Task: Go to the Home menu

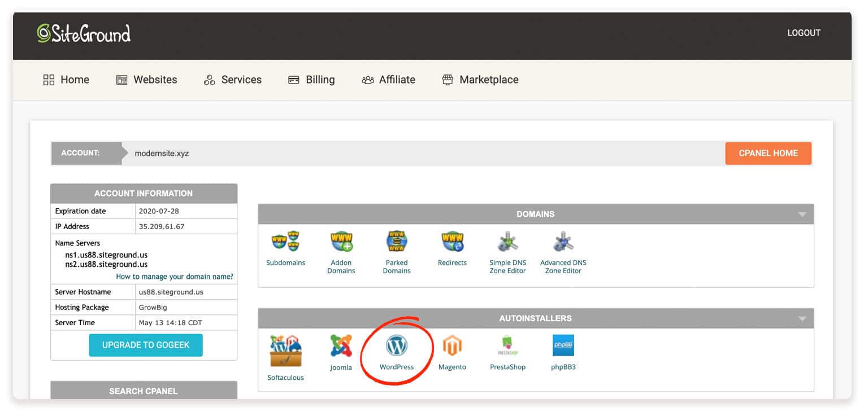Action: (66, 80)
